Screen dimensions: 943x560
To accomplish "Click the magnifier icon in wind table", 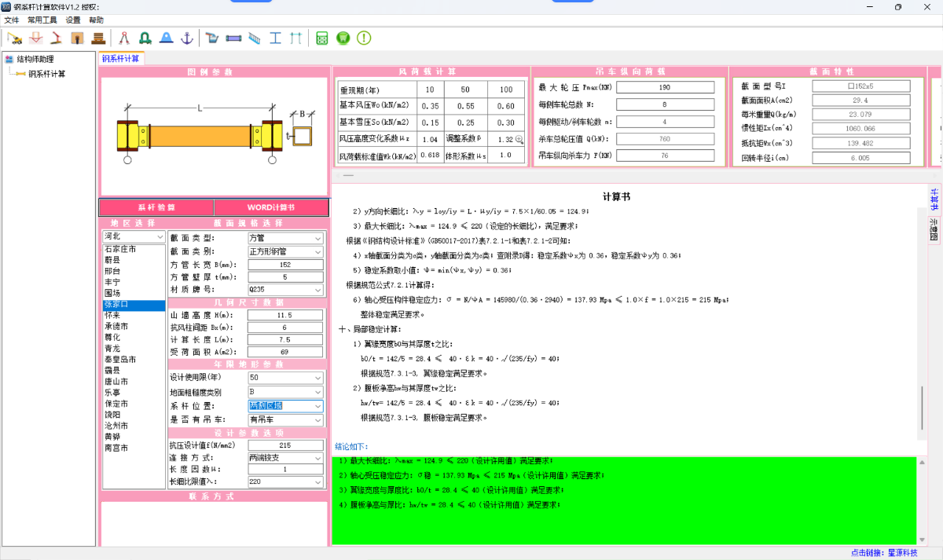I will (519, 139).
